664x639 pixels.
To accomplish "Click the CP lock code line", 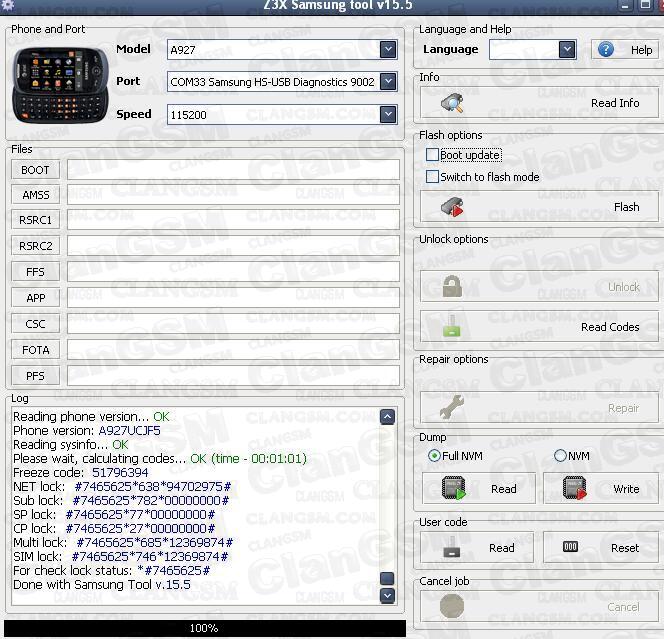I will tap(114, 528).
